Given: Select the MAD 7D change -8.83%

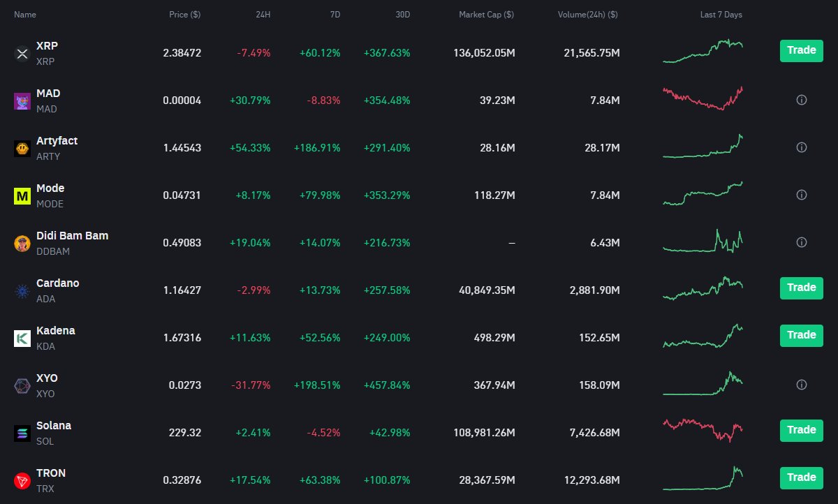Looking at the screenshot, I should click(324, 101).
